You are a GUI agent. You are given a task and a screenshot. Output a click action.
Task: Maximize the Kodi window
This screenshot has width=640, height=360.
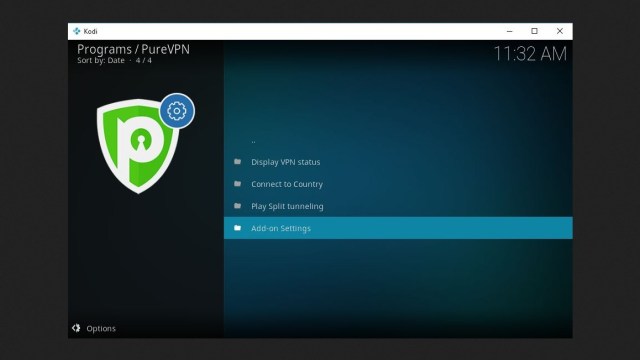[x=534, y=31]
